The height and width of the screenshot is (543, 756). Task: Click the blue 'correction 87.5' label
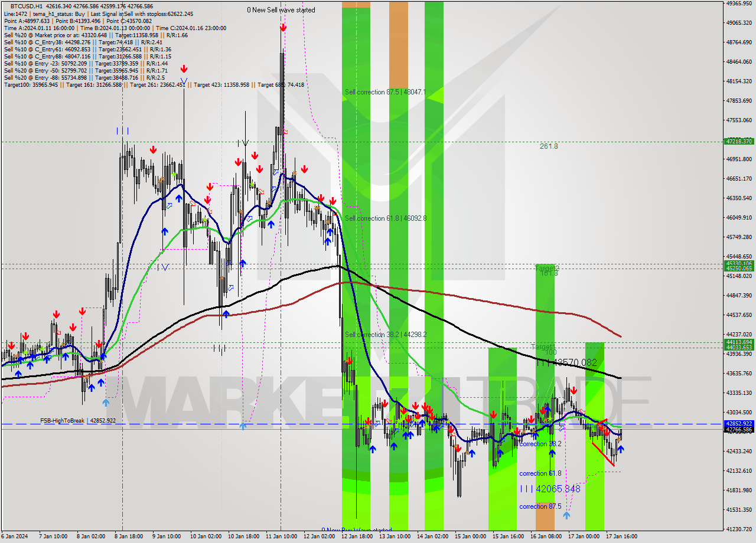(540, 506)
